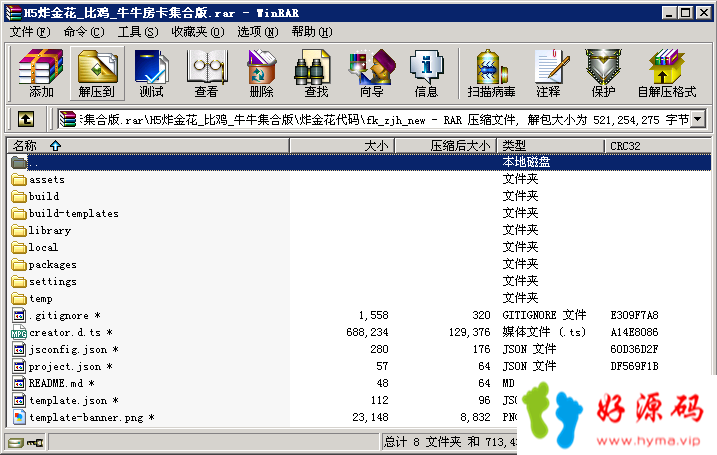Image resolution: width=717 pixels, height=455 pixels.
Task: Select the build folder icon
Action: pos(19,196)
